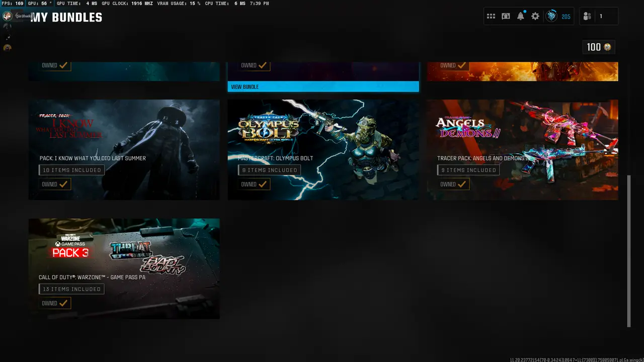Click the player rank emblem icon
Image resolution: width=644 pixels, height=362 pixels.
(552, 17)
